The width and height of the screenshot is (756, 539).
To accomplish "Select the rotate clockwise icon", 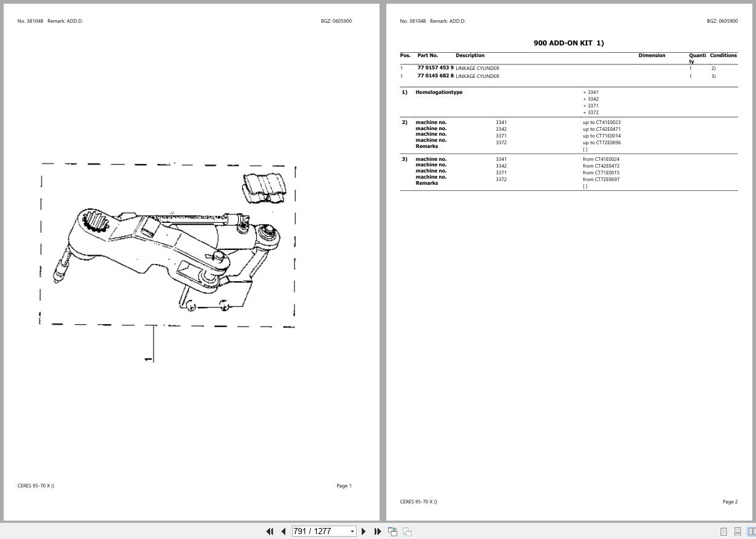I will coord(407,531).
